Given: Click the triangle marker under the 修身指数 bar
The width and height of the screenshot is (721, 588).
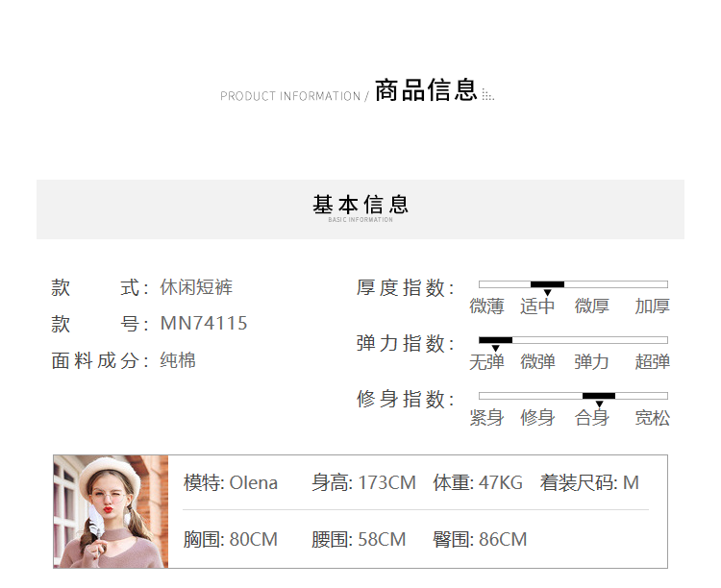Looking at the screenshot, I should (x=599, y=404).
